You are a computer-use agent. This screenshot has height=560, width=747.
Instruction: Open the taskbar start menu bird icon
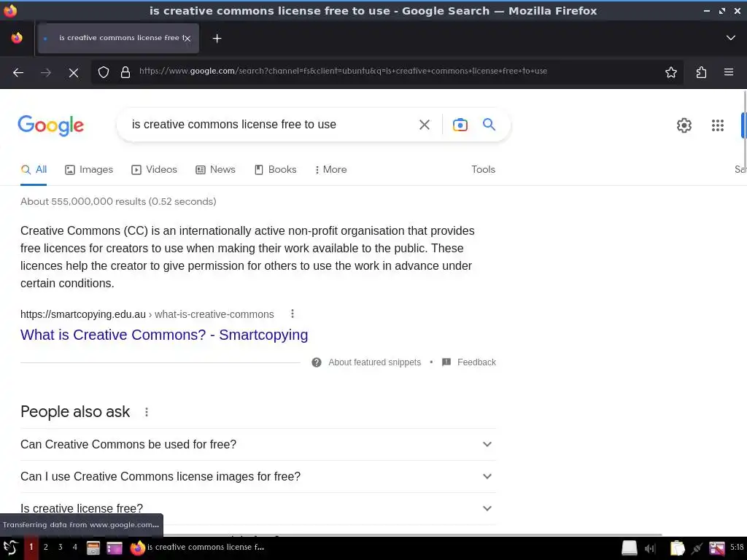10,548
